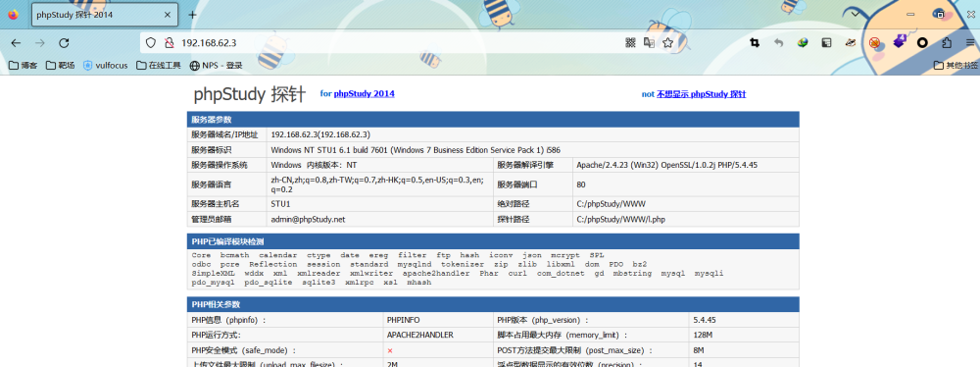The width and height of the screenshot is (980, 367).
Task: Click the translate page icon
Action: point(650,42)
